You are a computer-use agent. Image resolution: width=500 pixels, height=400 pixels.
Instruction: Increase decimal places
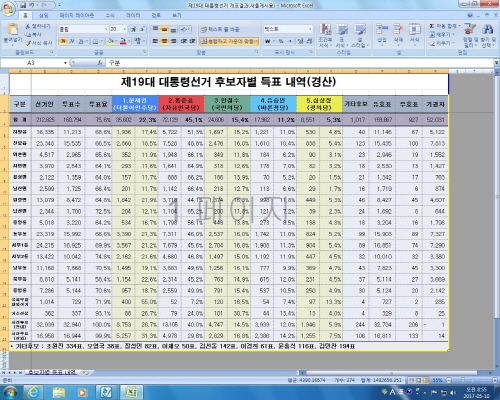300,41
